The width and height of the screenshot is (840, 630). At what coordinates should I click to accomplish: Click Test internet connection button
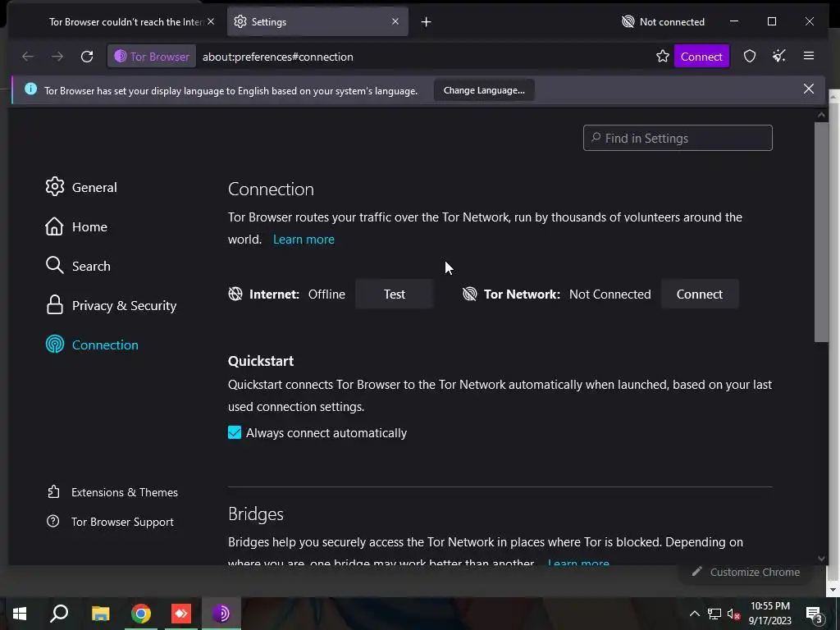[395, 294]
